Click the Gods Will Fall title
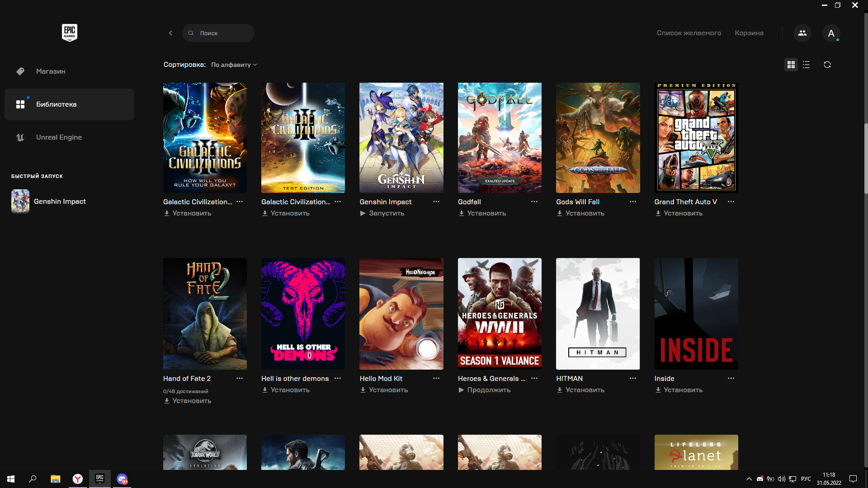Viewport: 868px width, 488px height. [578, 202]
